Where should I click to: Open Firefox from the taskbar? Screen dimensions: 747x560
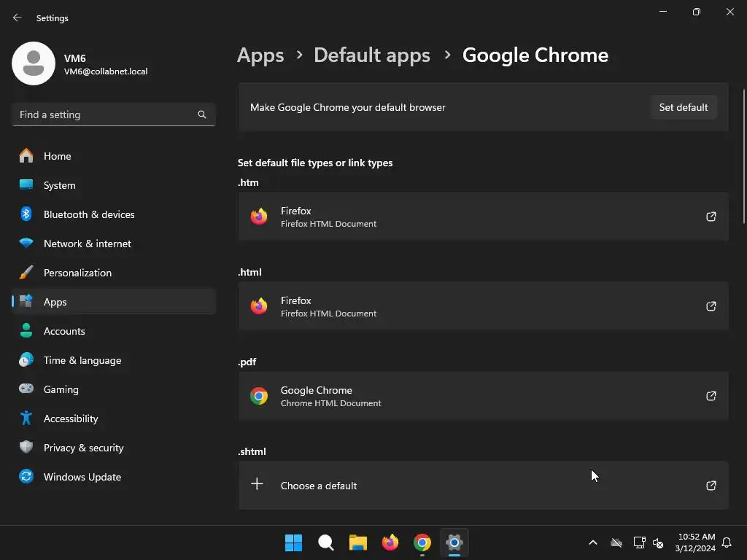click(x=390, y=542)
